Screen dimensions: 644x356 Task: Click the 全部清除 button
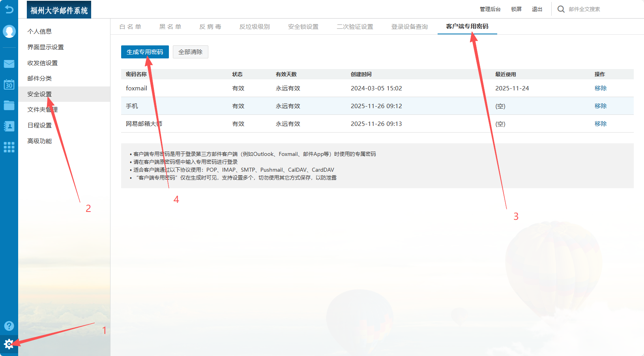(x=190, y=52)
